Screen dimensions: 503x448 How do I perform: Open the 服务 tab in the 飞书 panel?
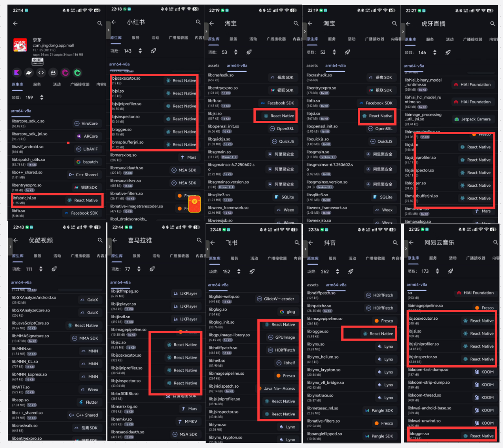pos(234,258)
